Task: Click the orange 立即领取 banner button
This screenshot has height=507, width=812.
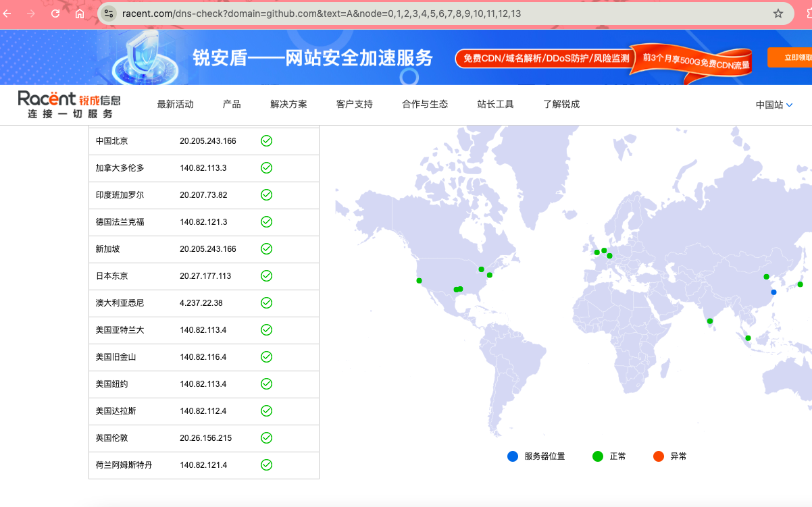Action: point(790,58)
